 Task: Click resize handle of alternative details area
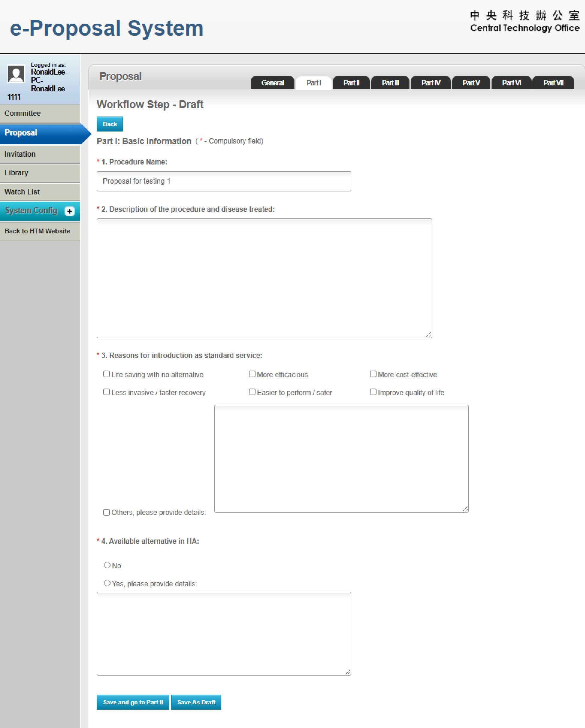click(348, 672)
